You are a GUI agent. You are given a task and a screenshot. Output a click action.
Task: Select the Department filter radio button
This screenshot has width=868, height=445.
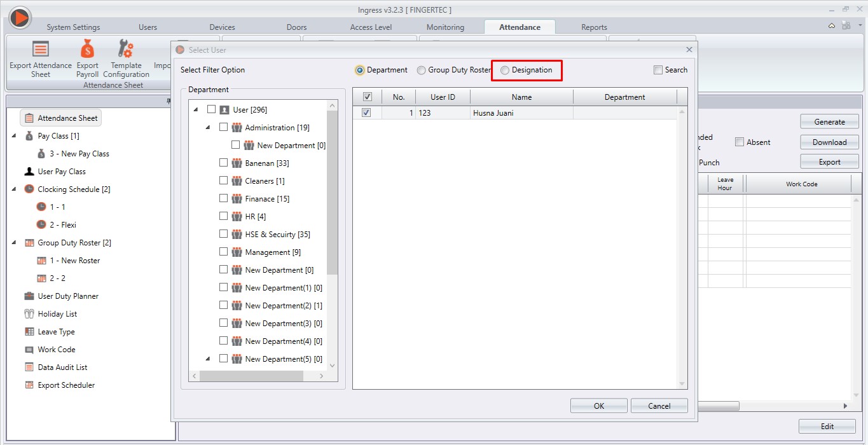coord(360,70)
